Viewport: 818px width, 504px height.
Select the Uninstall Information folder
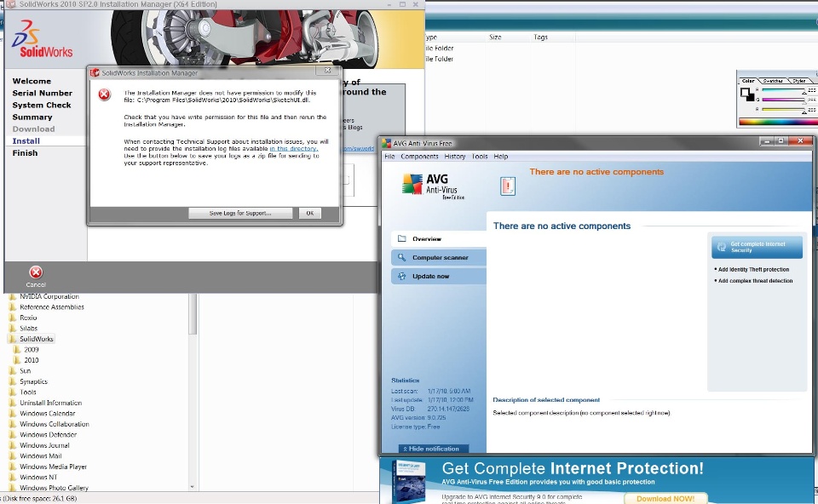click(50, 403)
